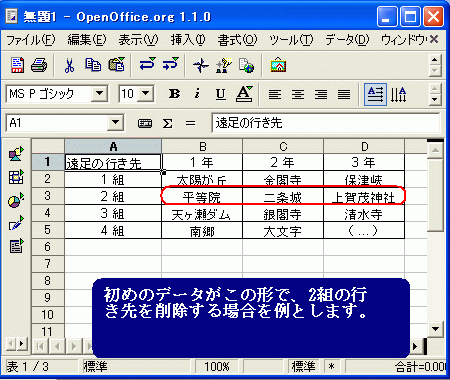The height and width of the screenshot is (380, 450).
Task: Click the Paste clipboard icon
Action: pyautogui.click(x=117, y=65)
